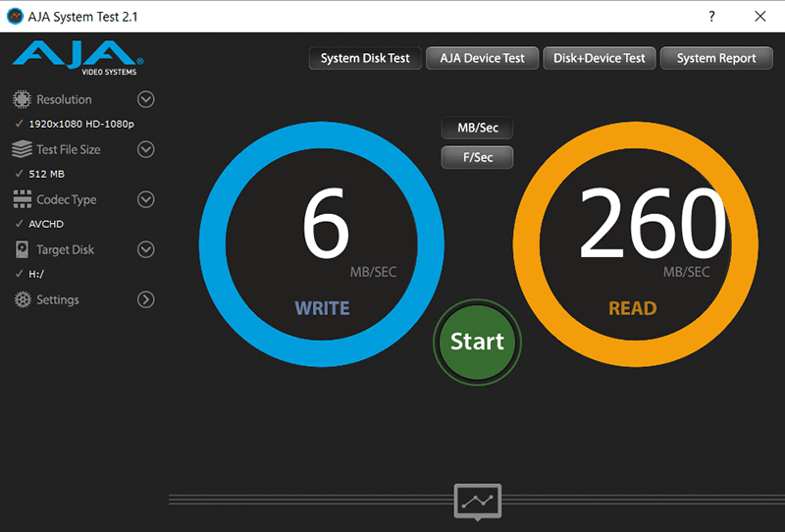
Task: Select the H:/ target disk option
Action: (36, 274)
